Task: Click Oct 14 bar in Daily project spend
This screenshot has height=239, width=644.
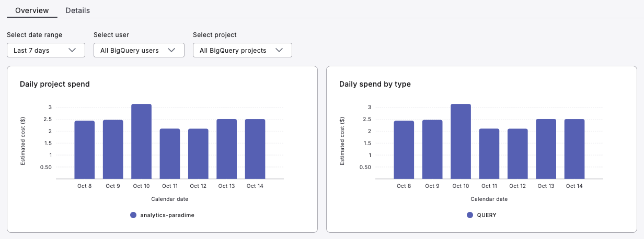Action: click(255, 149)
